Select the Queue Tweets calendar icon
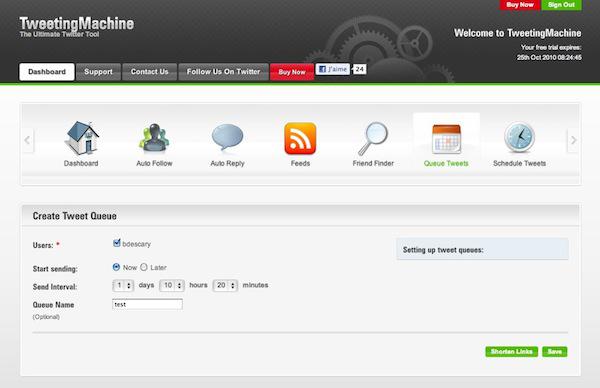The width and height of the screenshot is (600, 388). pyautogui.click(x=446, y=139)
